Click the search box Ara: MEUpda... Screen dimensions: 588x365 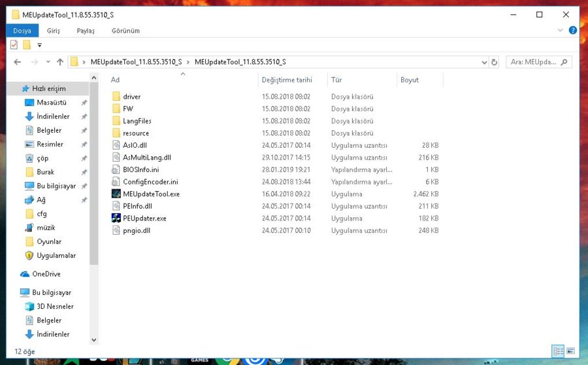(x=539, y=62)
